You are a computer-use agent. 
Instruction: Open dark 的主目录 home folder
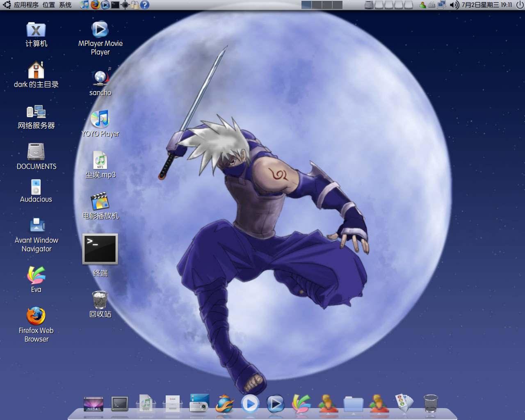click(x=36, y=70)
